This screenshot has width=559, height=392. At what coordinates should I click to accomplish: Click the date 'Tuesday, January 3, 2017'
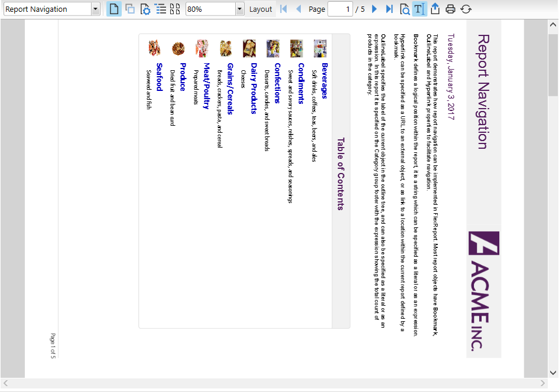click(451, 77)
